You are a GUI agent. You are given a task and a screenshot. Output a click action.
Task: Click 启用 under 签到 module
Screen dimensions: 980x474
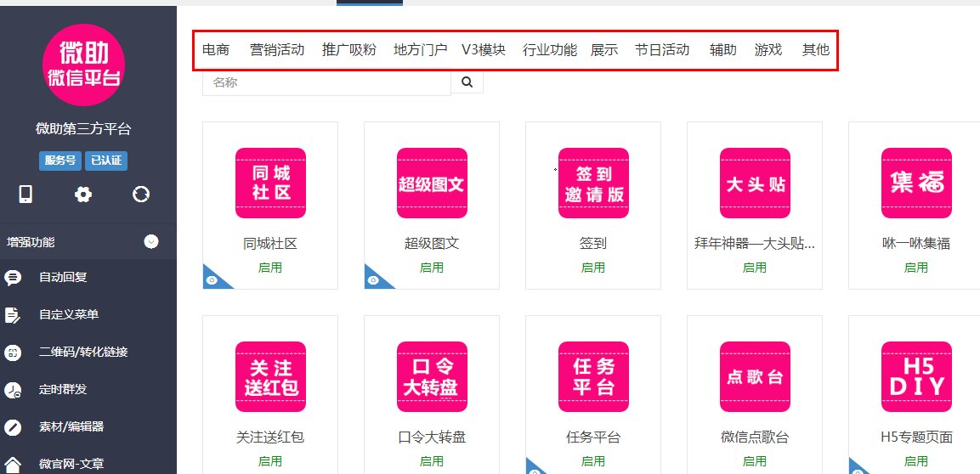tap(593, 268)
